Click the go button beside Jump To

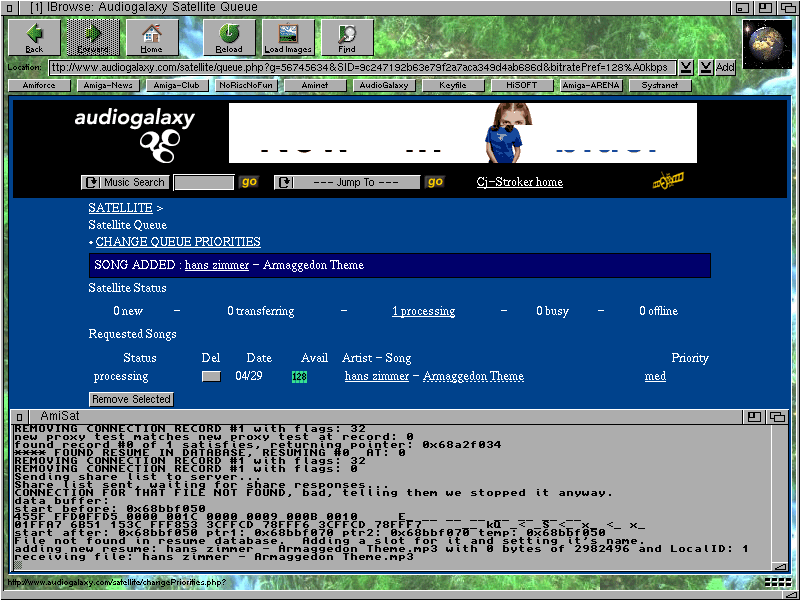pos(435,182)
